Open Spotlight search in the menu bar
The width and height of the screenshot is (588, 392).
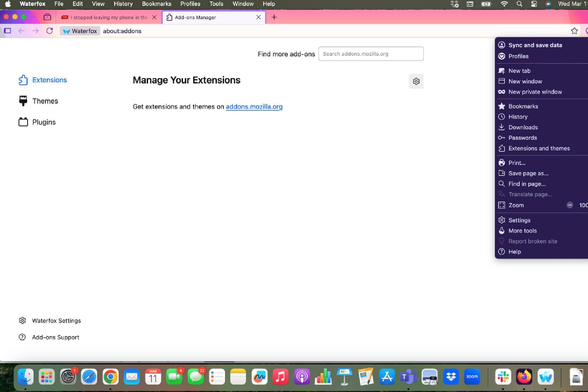(x=519, y=4)
